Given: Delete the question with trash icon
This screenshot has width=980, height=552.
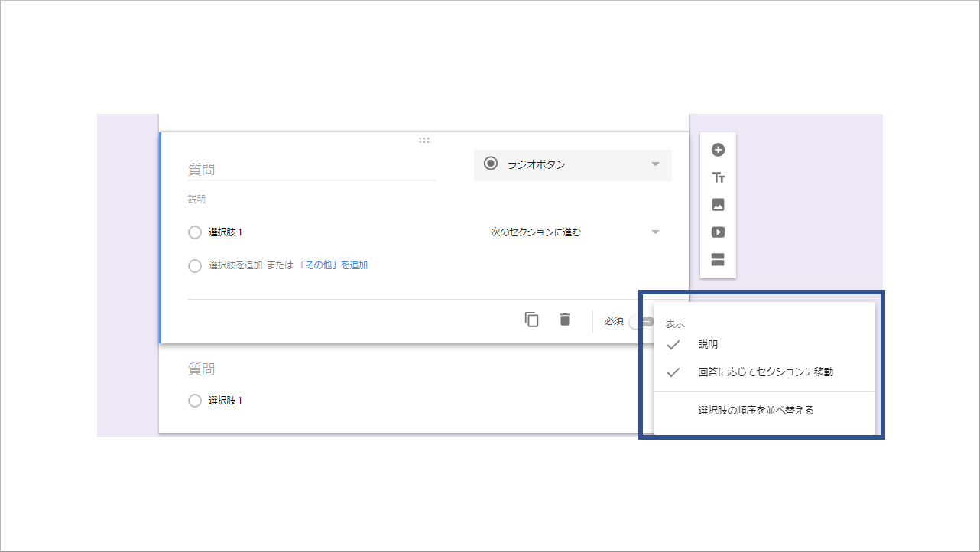Looking at the screenshot, I should 564,319.
